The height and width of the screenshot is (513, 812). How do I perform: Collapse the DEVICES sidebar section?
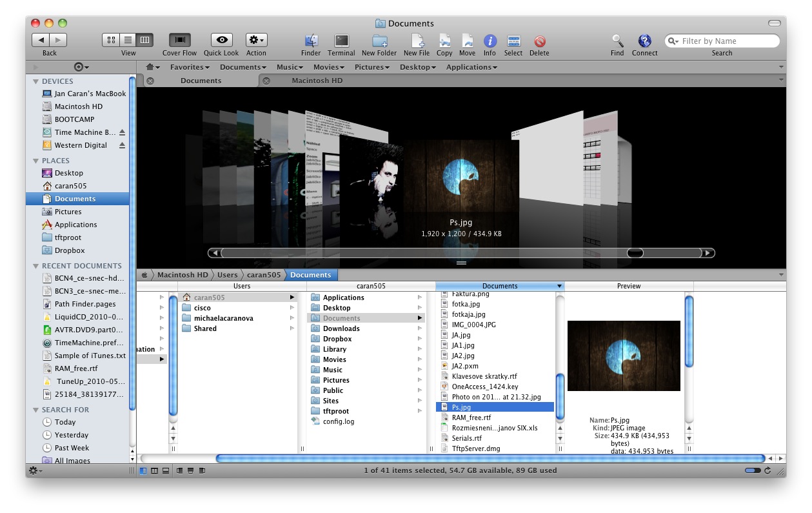36,81
